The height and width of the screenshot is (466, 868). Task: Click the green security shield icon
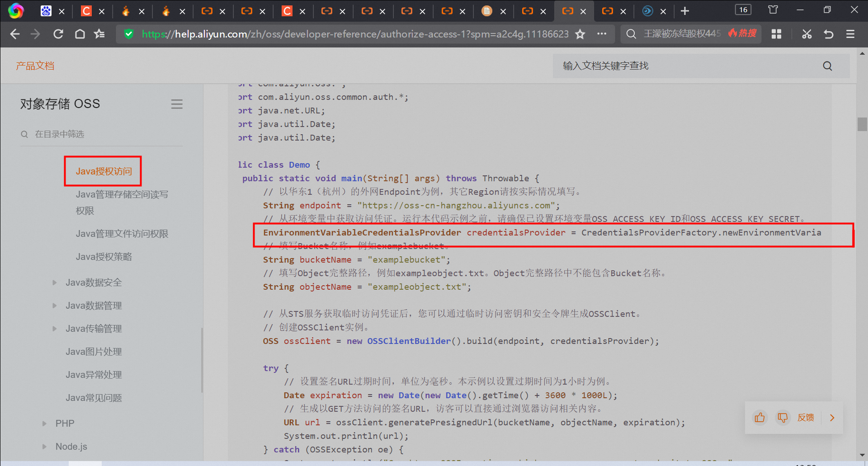coord(129,34)
